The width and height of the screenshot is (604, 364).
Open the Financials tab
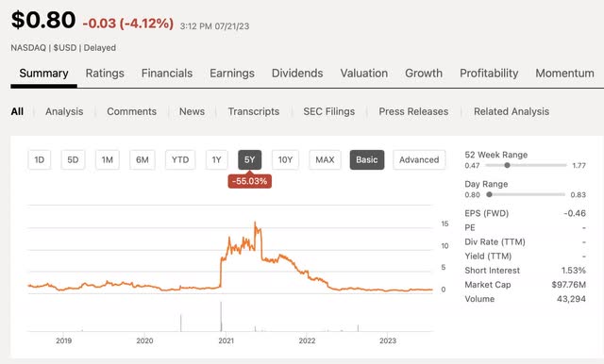point(167,74)
